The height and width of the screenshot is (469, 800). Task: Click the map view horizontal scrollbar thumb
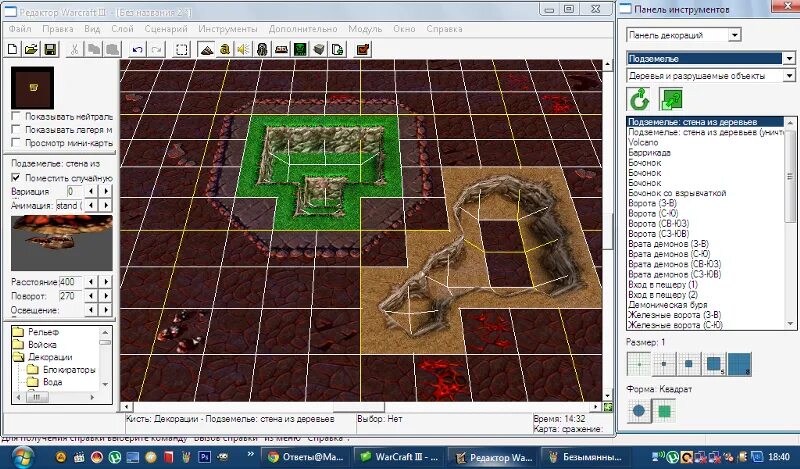pyautogui.click(x=359, y=407)
